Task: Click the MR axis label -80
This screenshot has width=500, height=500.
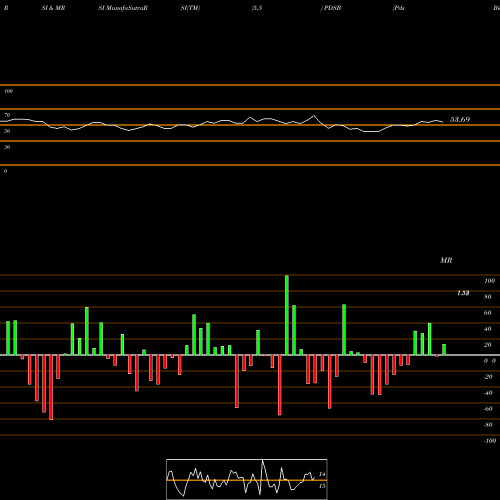Action: click(x=488, y=425)
